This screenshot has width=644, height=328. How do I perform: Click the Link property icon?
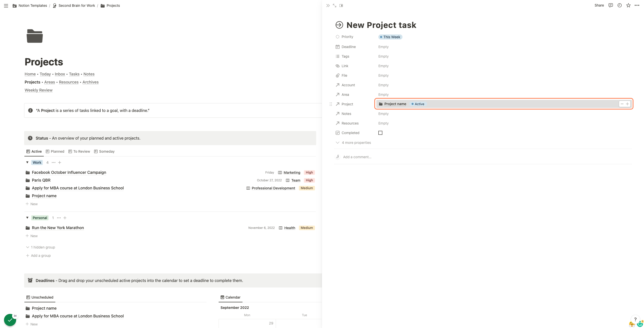tap(338, 66)
